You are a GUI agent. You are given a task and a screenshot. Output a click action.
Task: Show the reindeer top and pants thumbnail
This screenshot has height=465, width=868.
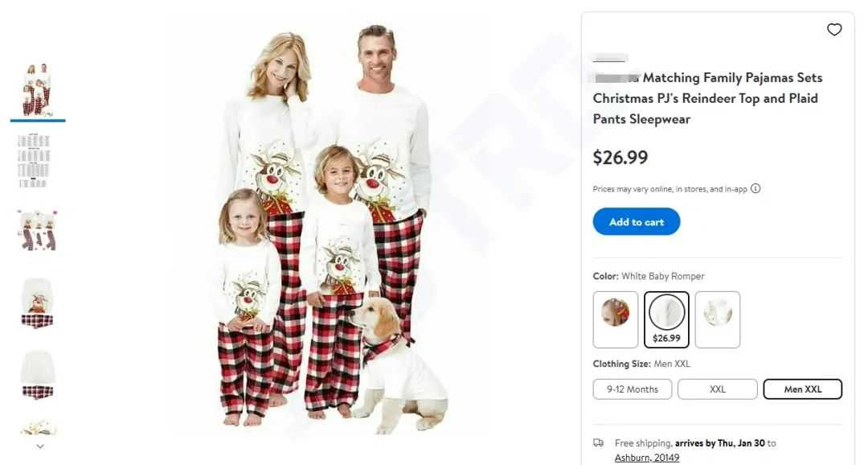[x=37, y=303]
